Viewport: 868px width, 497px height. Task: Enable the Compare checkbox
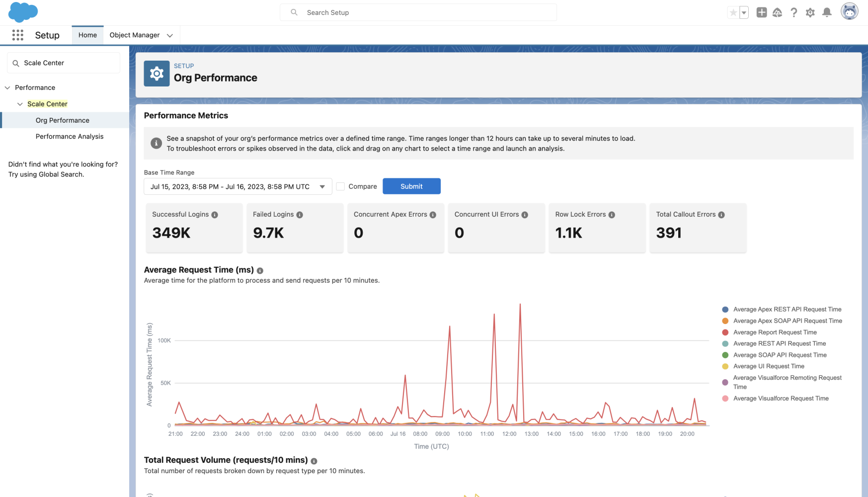[x=340, y=186]
